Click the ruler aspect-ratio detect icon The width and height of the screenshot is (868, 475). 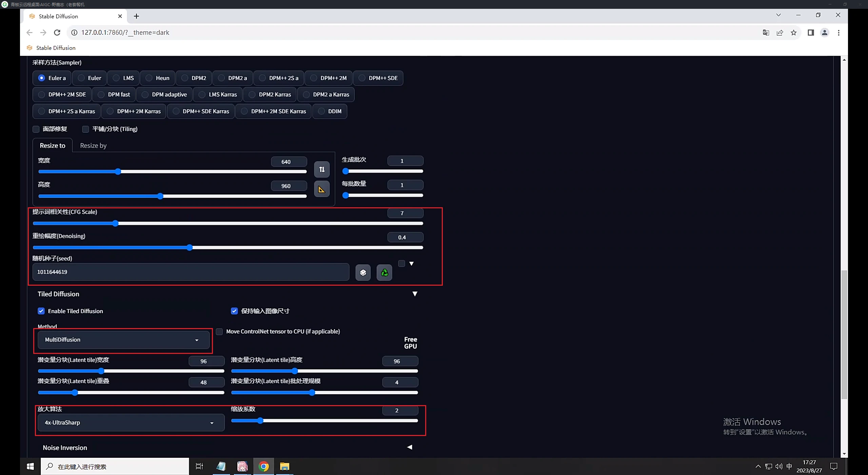pyautogui.click(x=321, y=189)
